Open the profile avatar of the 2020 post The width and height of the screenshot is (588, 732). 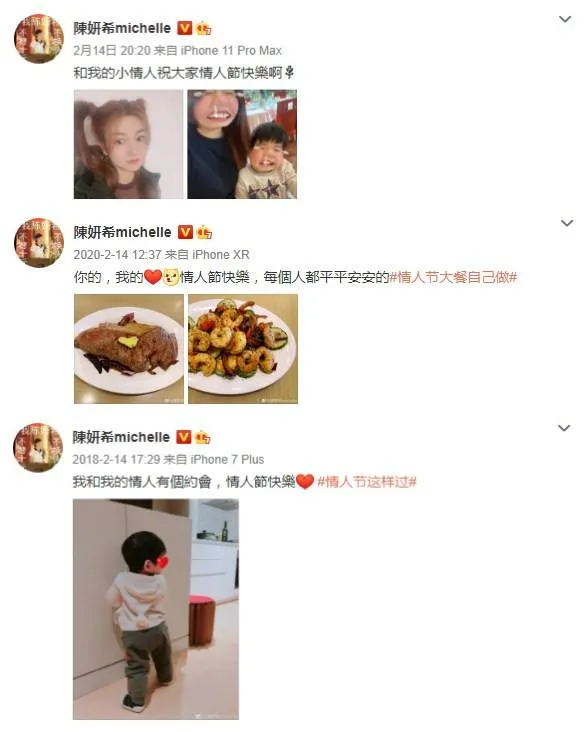tap(39, 242)
